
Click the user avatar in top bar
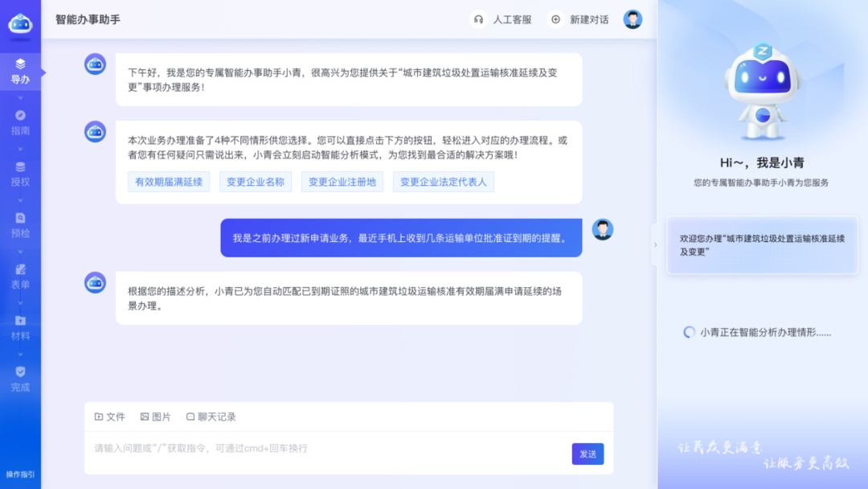[x=633, y=19]
